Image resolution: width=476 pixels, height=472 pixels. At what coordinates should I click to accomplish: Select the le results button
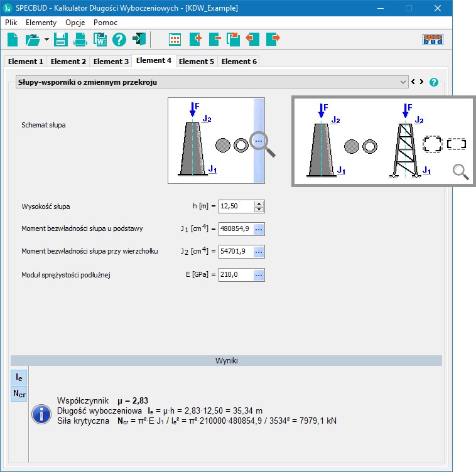click(x=19, y=378)
